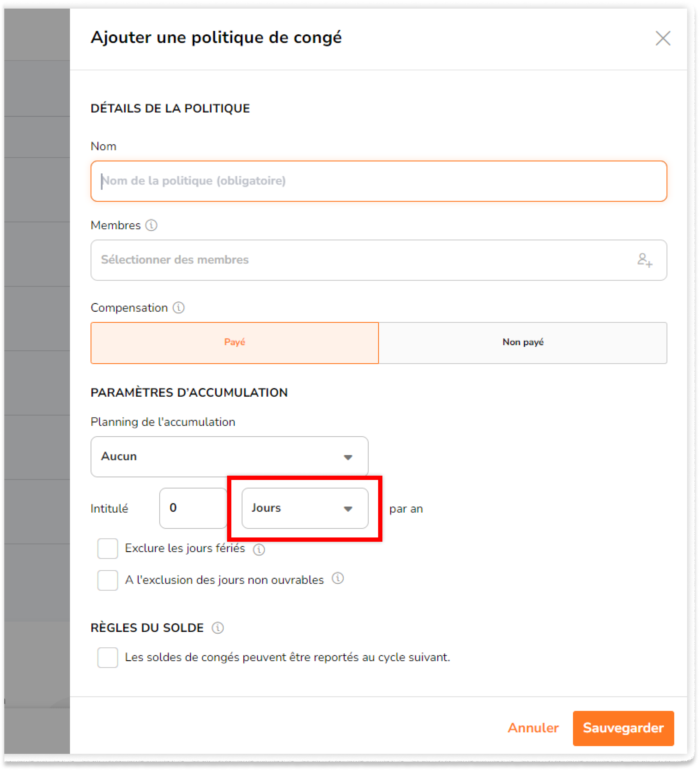Open the Jours unit dropdown
The image size is (700, 771).
[x=305, y=508]
